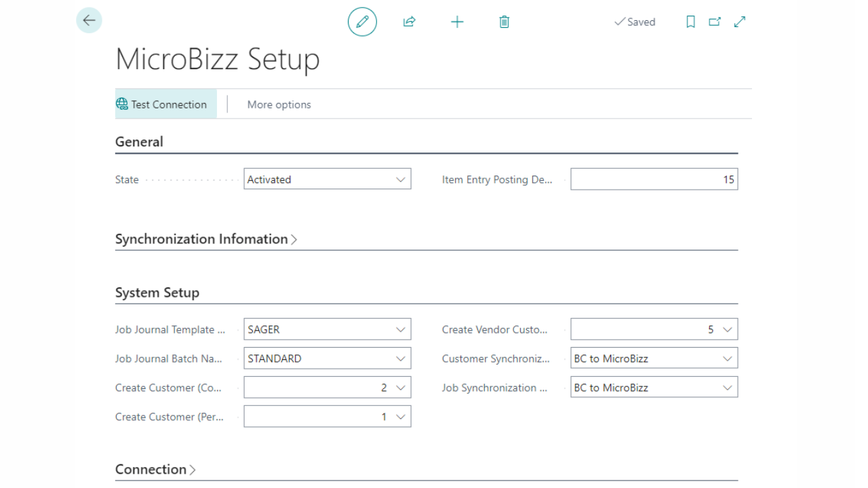
Task: Open Customer Synchronization dropdown
Action: (x=654, y=359)
